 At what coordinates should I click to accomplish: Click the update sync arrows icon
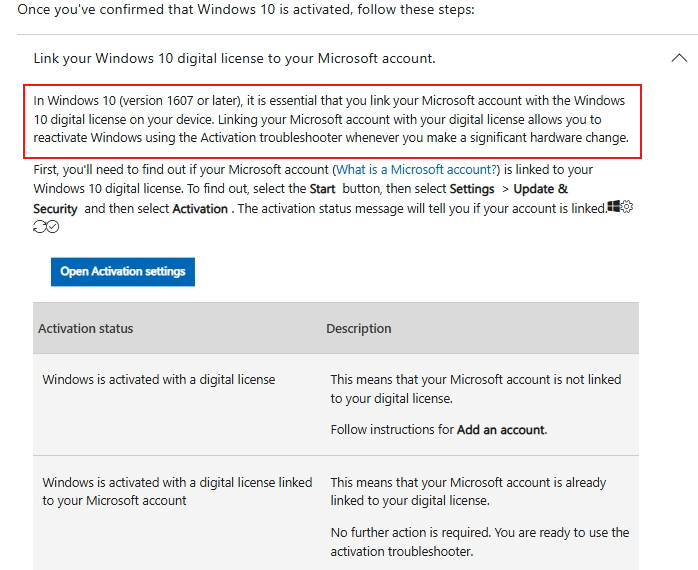[40, 227]
